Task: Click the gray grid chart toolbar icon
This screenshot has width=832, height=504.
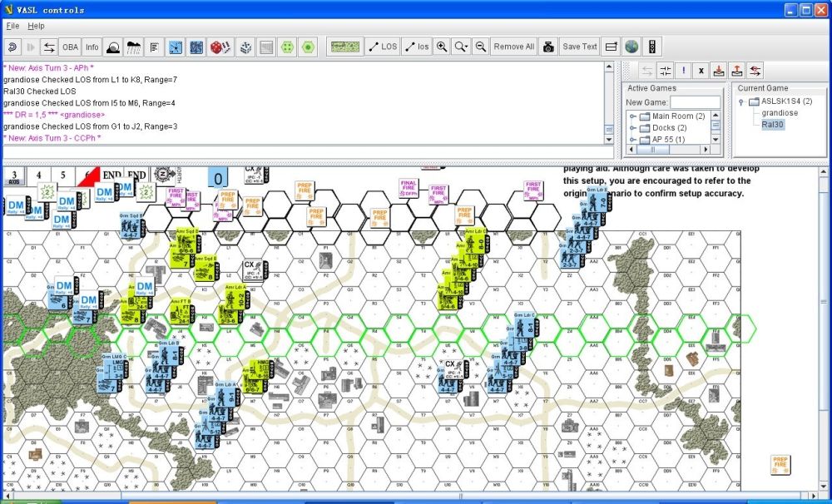Action: coord(266,47)
